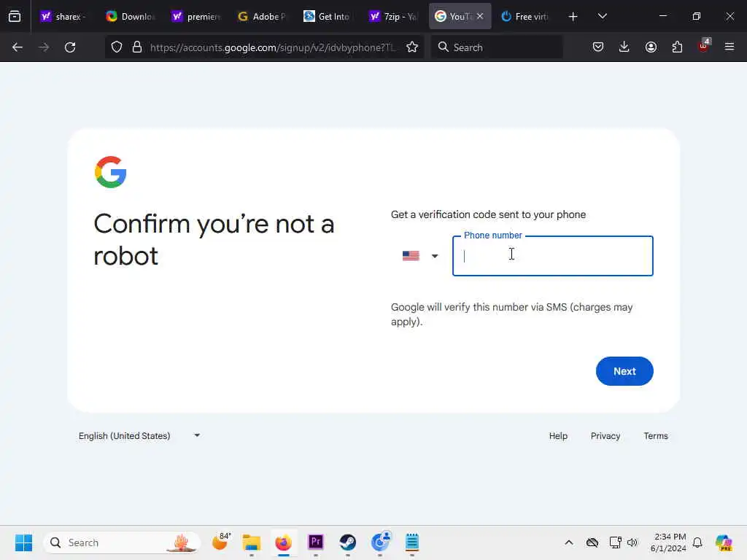Open the uBlock Origin extension
The width and height of the screenshot is (747, 560).
click(x=704, y=46)
